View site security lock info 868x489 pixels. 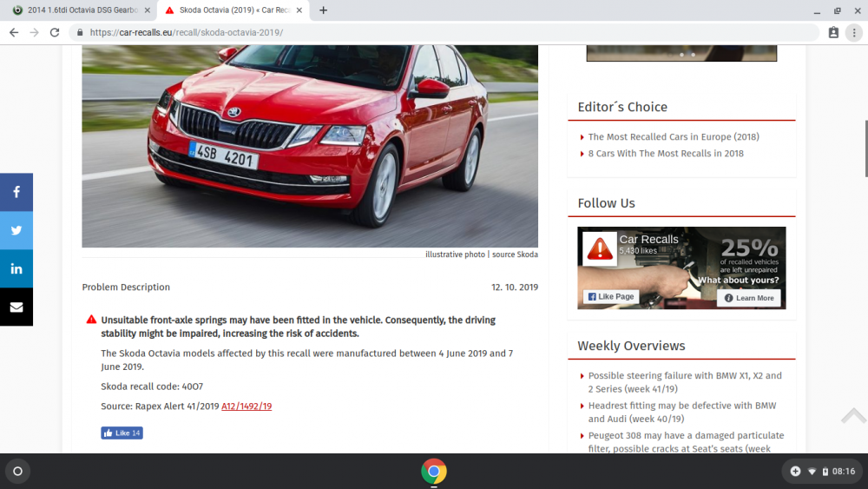80,33
